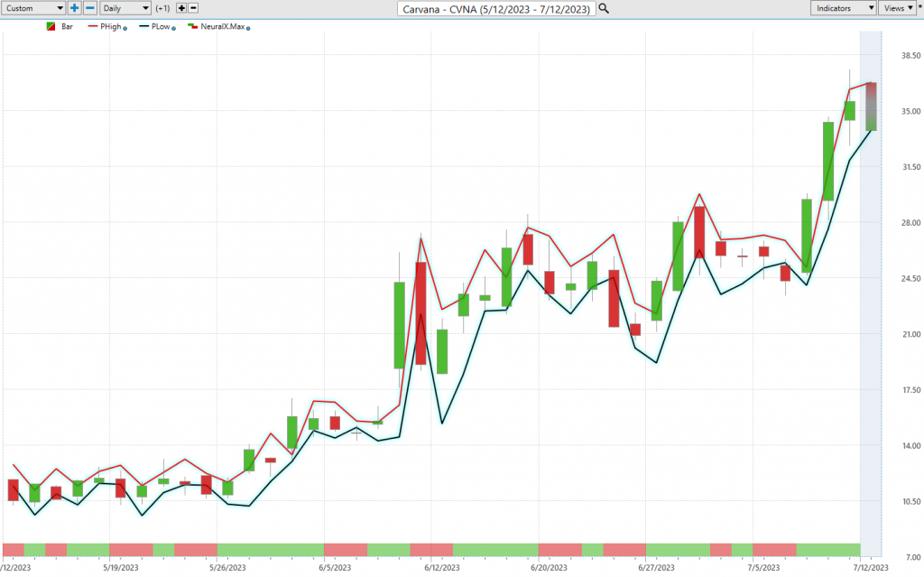Click the 7/12/2023 date axis label
The width and height of the screenshot is (924, 577).
pos(871,568)
